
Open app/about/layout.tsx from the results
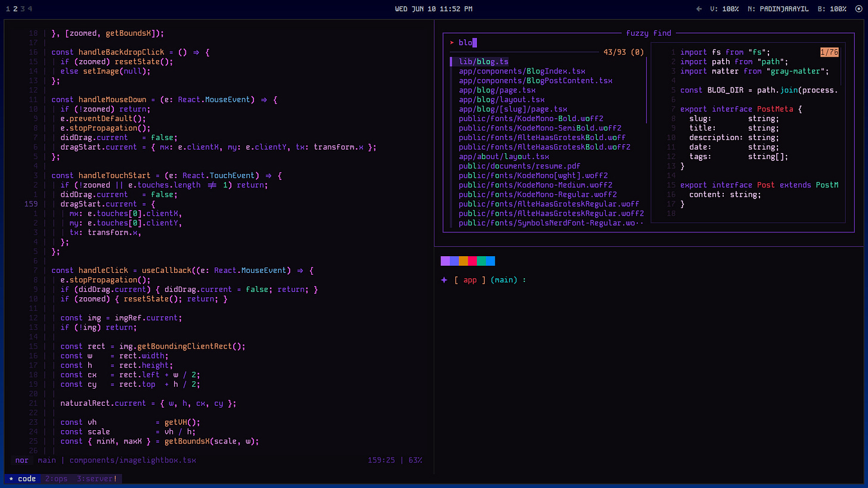504,157
